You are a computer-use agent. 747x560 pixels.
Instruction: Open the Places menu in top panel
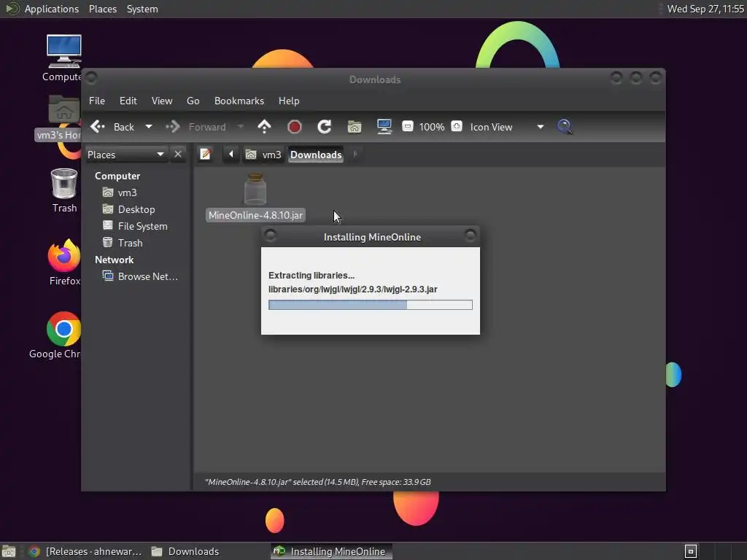[103, 9]
